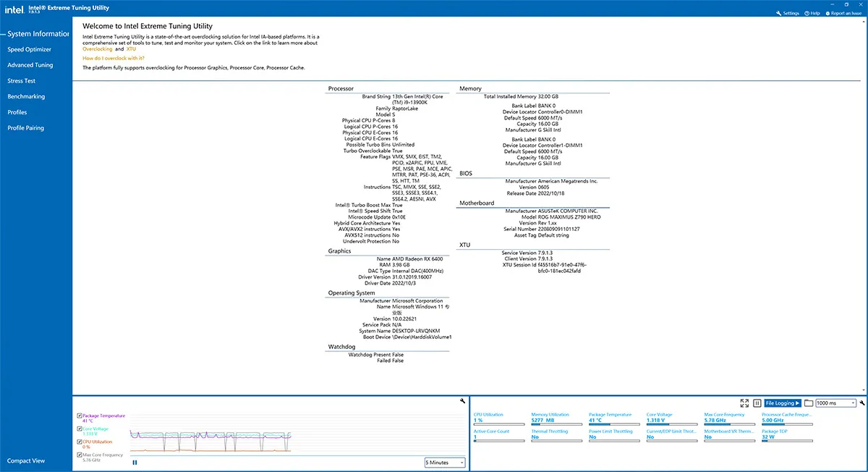Toggle the Max Core Frequency checkbox
Image resolution: width=868 pixels, height=472 pixels.
click(80, 455)
